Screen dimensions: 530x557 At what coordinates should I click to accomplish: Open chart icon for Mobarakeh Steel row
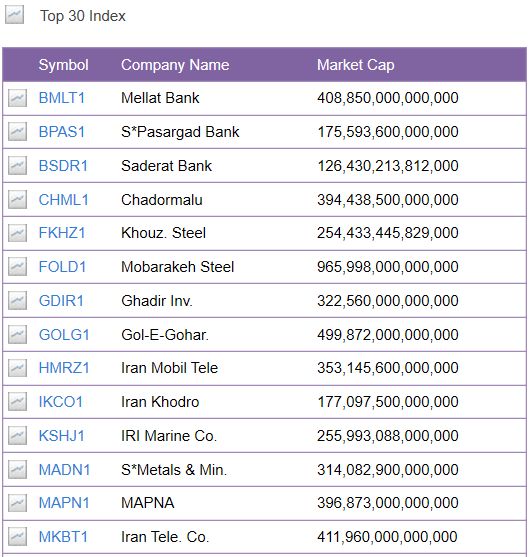(17, 267)
